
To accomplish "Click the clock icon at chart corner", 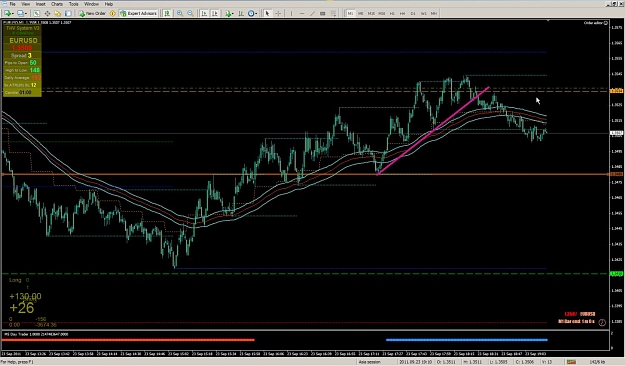I will coord(602,322).
